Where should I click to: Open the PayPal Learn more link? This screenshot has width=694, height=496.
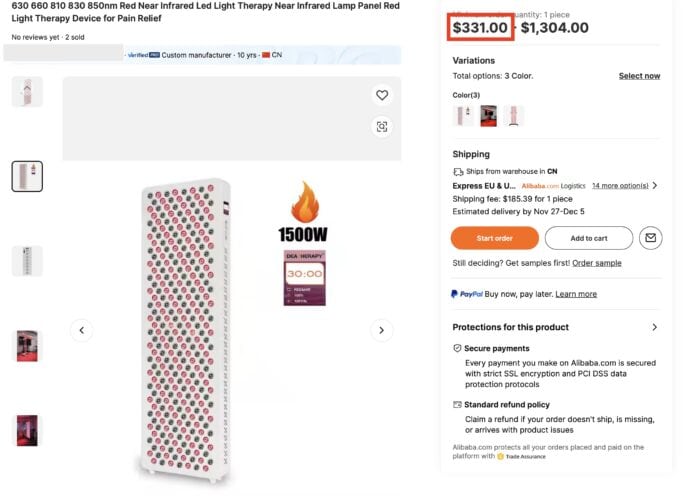click(x=576, y=294)
